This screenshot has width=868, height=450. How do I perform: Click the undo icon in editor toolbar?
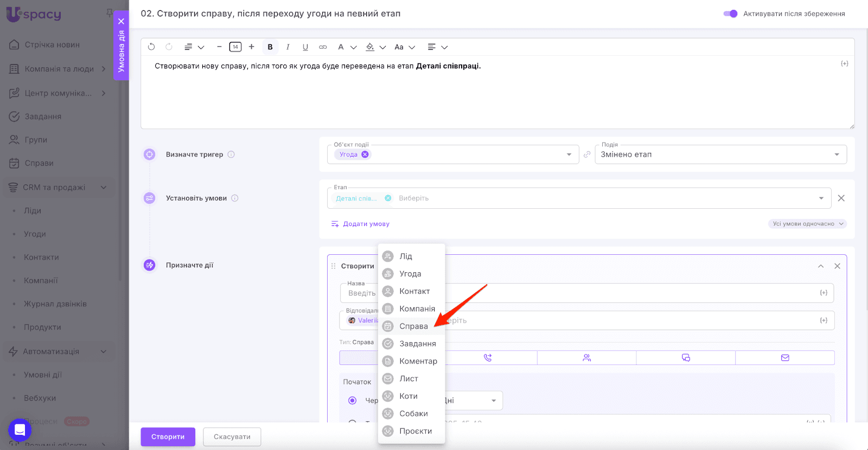coord(151,47)
